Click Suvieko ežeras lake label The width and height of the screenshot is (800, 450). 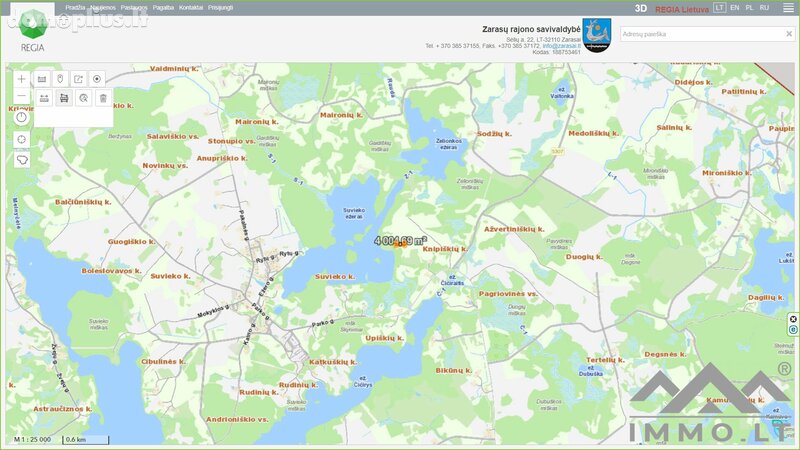[354, 213]
